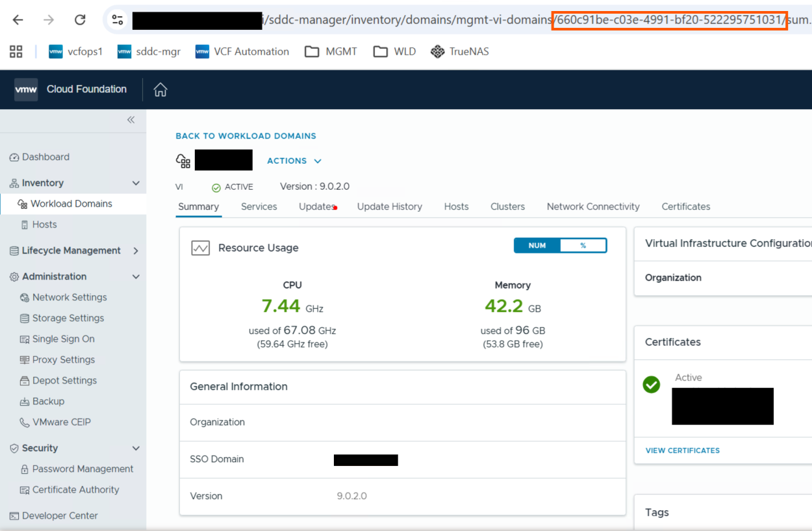Reload the page with the refresh icon
This screenshot has height=531, width=812.
point(80,19)
